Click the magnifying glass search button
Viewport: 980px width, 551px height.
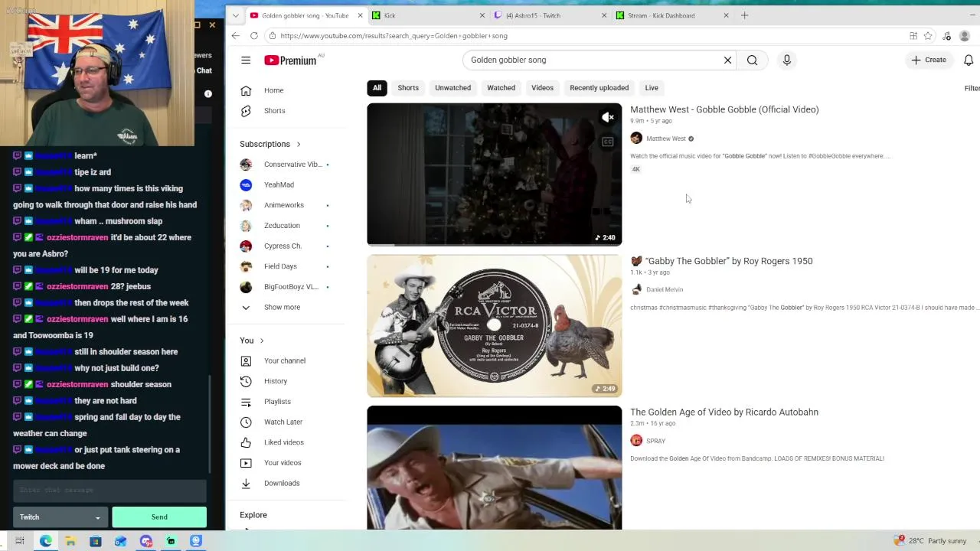pos(752,60)
